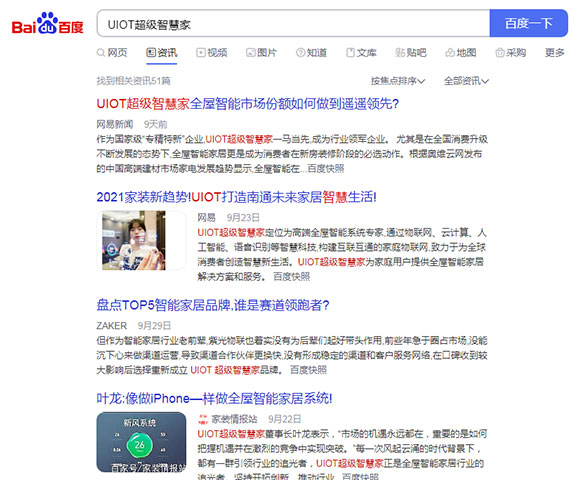Select the 采购 shopping icon tab

511,53
